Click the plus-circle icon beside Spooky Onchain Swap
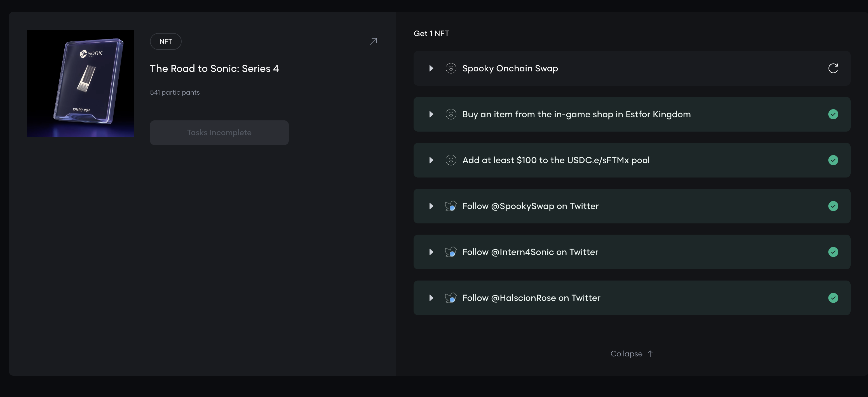This screenshot has height=397, width=868. tap(451, 68)
